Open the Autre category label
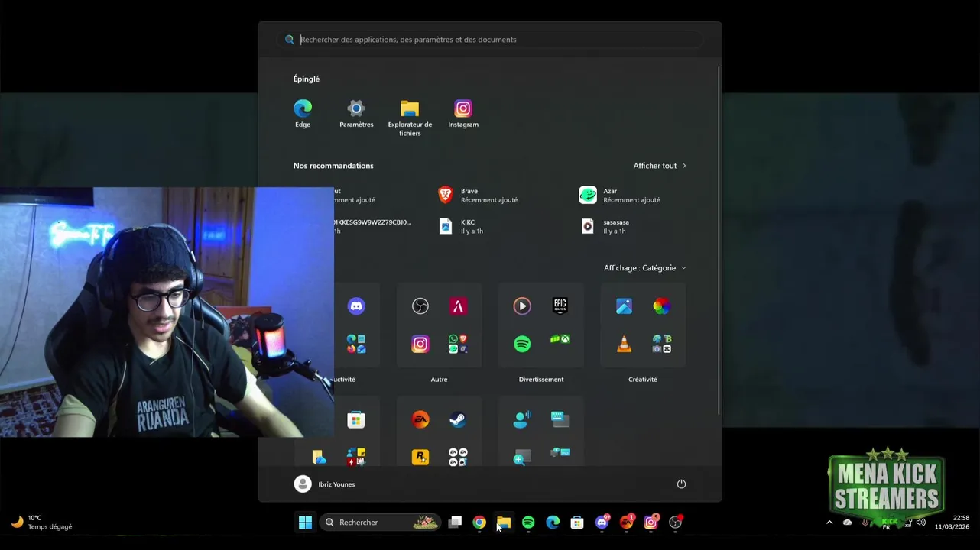This screenshot has width=980, height=550. 439,380
